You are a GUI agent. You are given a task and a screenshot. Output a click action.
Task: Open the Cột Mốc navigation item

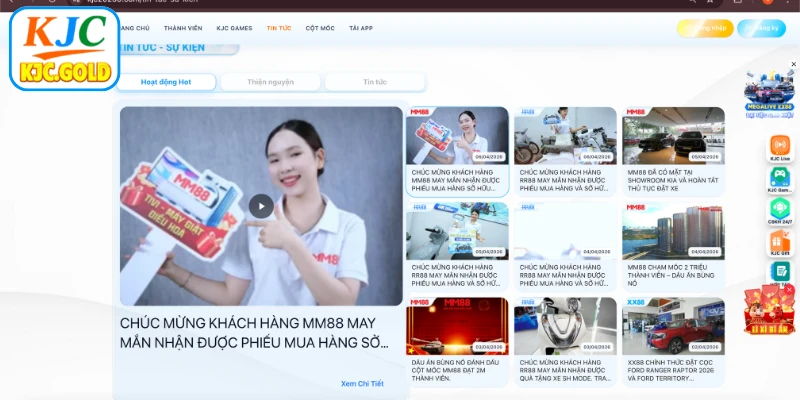pos(320,28)
